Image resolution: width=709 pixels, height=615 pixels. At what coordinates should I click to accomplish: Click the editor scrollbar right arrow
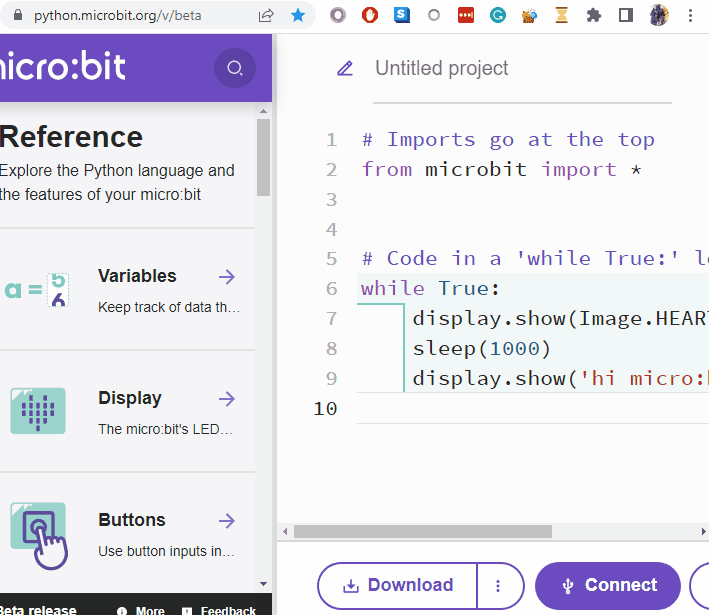tap(703, 531)
